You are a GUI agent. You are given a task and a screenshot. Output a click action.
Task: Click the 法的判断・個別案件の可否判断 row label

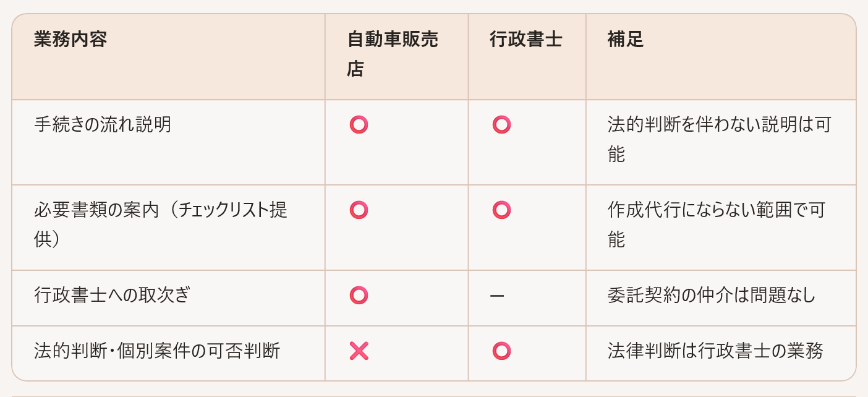[x=157, y=351]
